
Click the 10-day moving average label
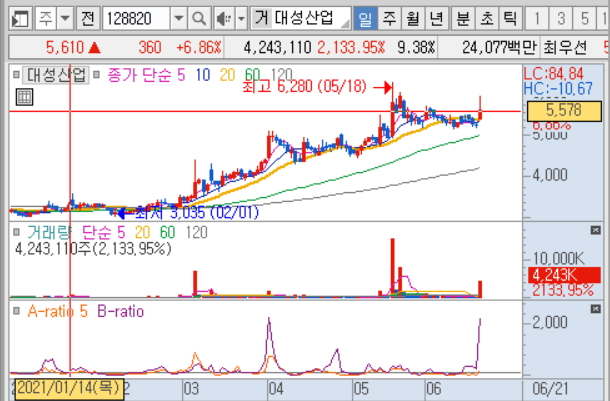(203, 75)
